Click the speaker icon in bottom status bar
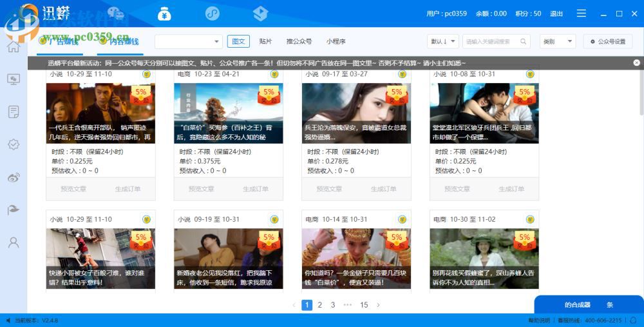Screen dimensions: 644x327 8,320
